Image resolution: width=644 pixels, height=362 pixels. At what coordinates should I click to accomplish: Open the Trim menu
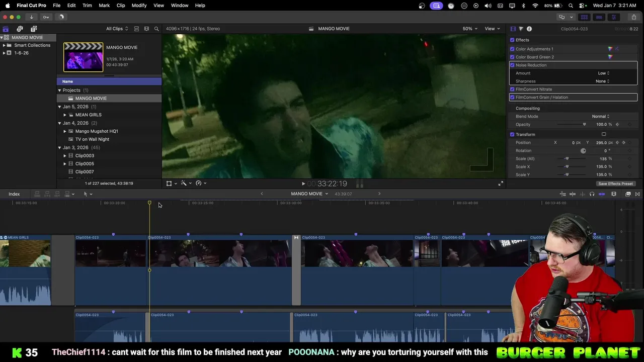click(87, 6)
